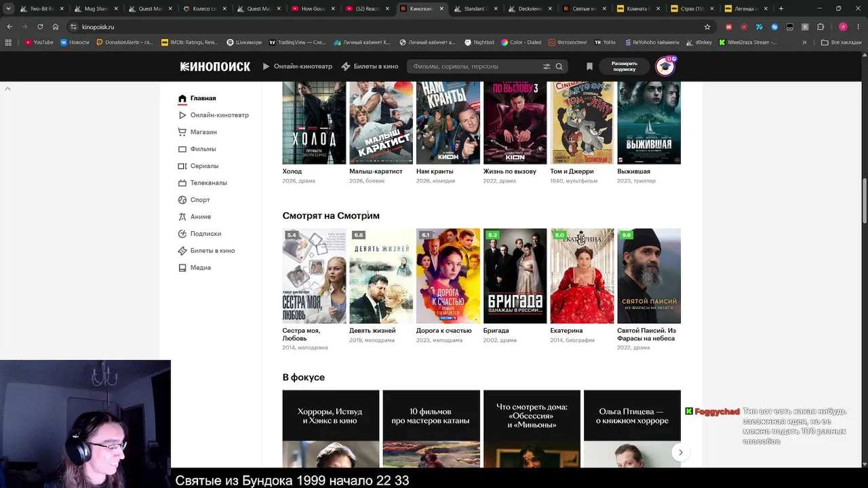
Task: Open the 10 фильмов про мастеров катаны card
Action: coord(431,428)
